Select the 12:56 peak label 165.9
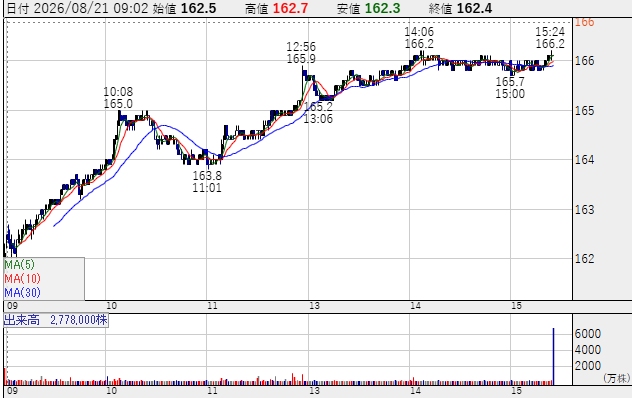632x398 pixels. (x=301, y=59)
